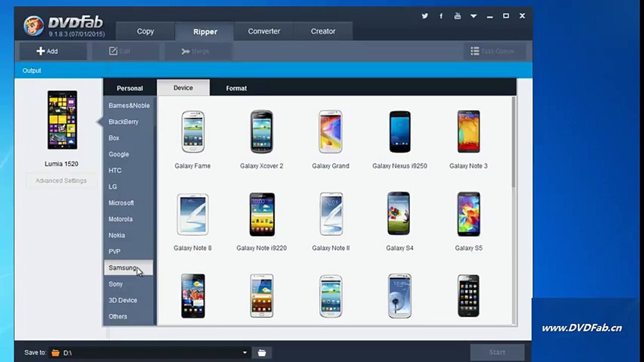This screenshot has width=644, height=362.
Task: Choose the Galaxy Grand device icon
Action: (330, 132)
